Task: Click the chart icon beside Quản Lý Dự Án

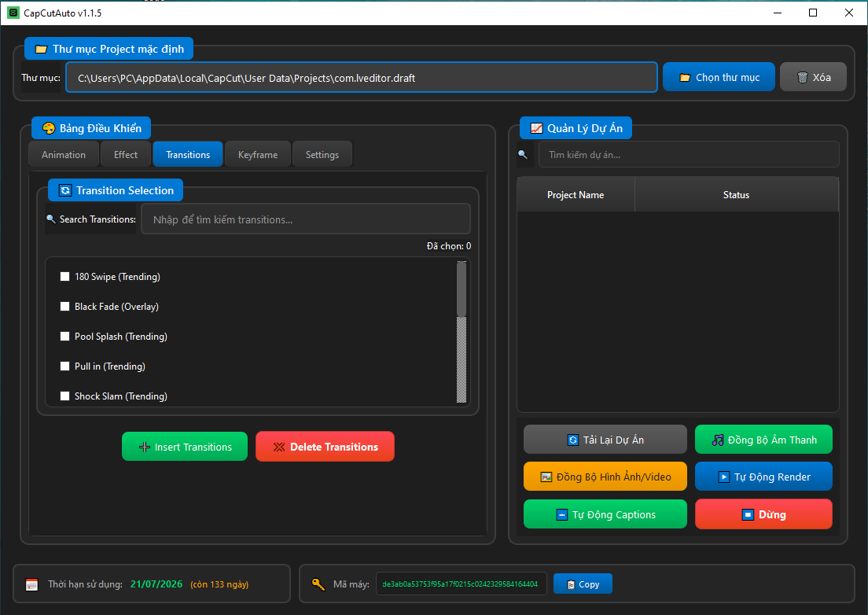Action: pyautogui.click(x=536, y=128)
